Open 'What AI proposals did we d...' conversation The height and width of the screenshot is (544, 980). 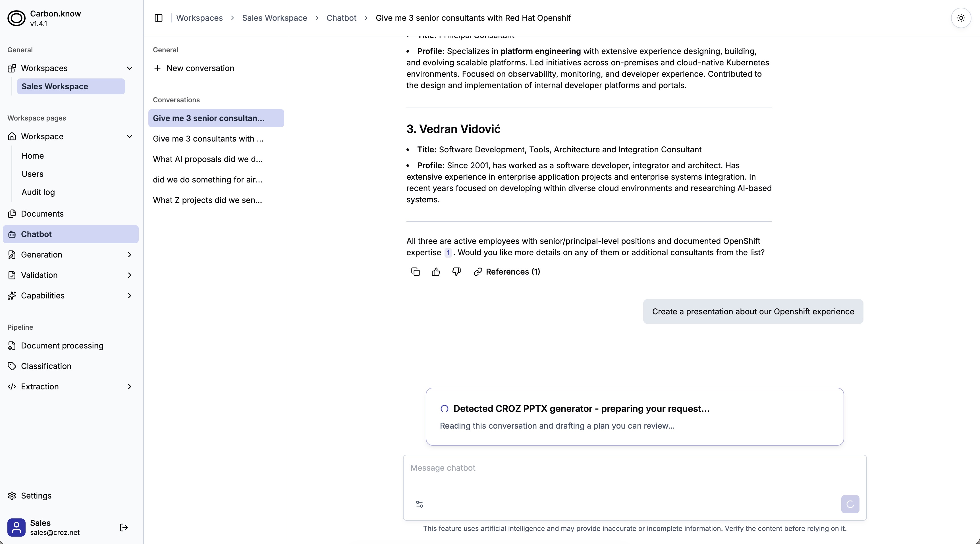(216, 159)
